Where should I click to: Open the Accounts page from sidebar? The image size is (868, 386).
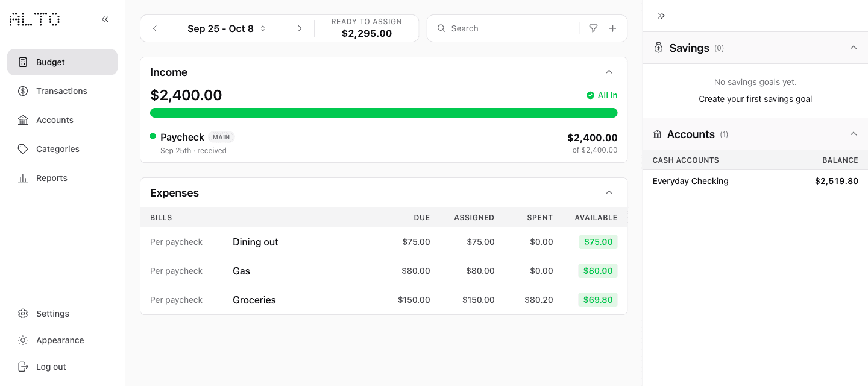(62, 120)
